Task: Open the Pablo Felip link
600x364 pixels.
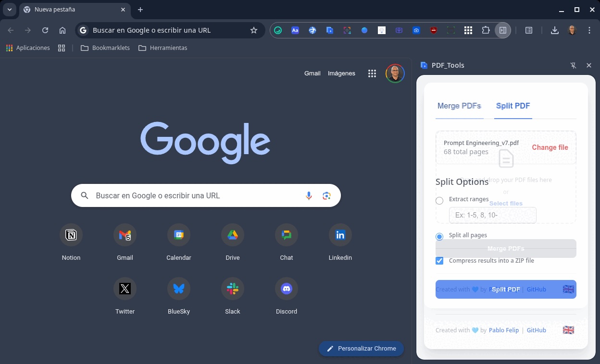Action: click(x=504, y=330)
